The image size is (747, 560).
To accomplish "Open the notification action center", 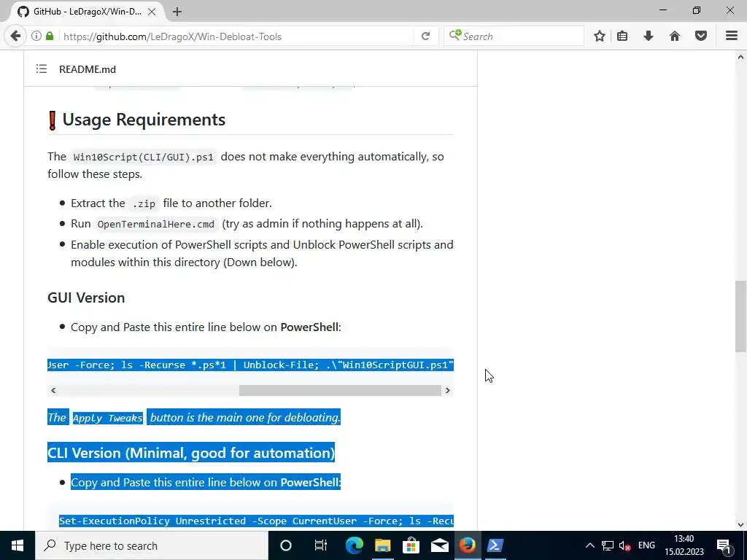I will click(x=724, y=545).
